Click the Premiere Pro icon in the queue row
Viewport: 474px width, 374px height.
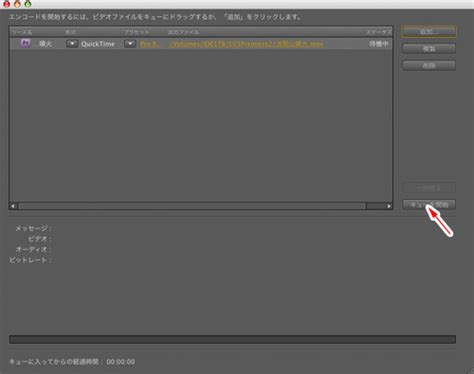[x=25, y=43]
